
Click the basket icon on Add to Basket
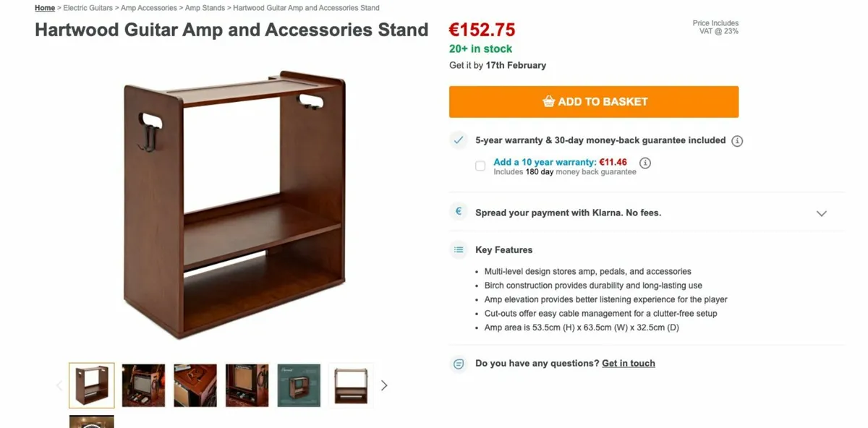550,101
